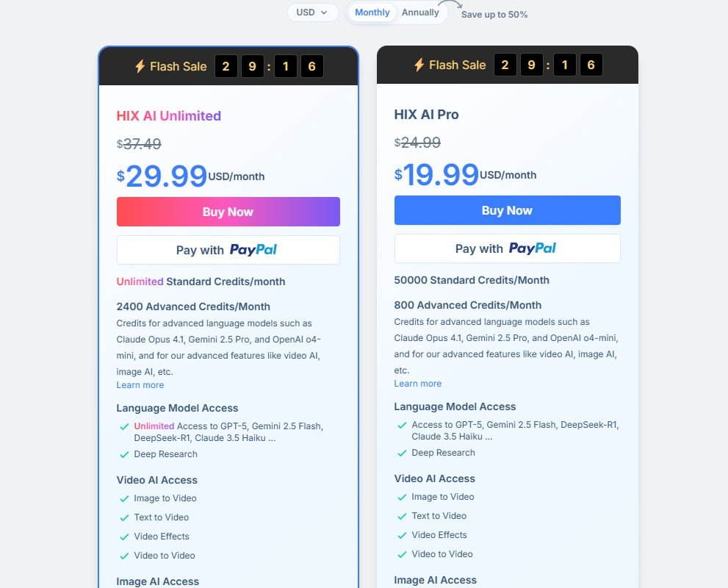Click the Image to Video checkmark in Pro plan
Viewport: 728px width, 588px height.
point(402,498)
